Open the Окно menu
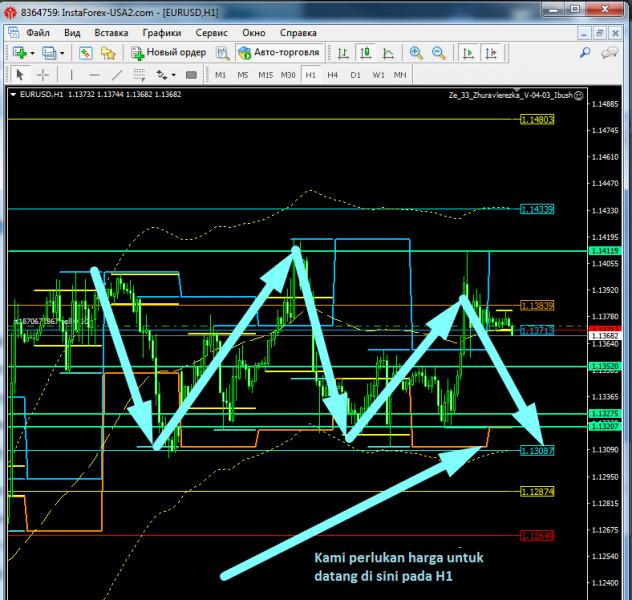Viewport: 632px width, 600px height. coord(254,33)
